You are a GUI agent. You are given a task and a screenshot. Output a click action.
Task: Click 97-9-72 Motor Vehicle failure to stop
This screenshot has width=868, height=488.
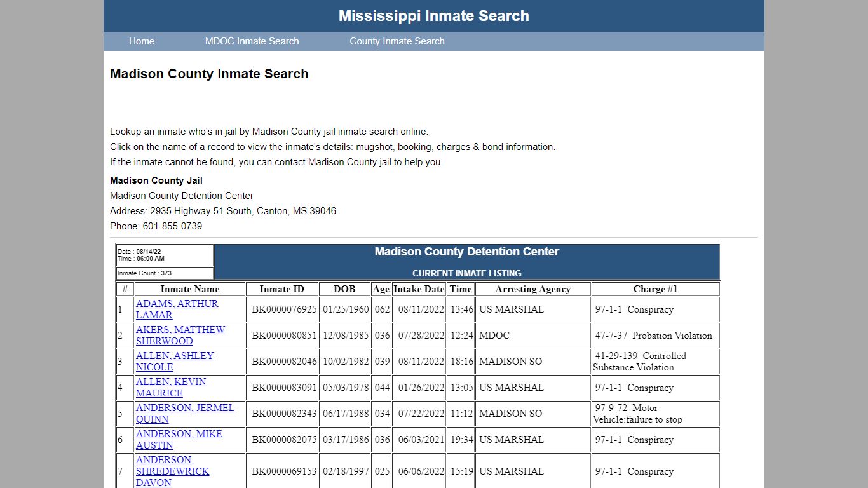click(x=638, y=414)
